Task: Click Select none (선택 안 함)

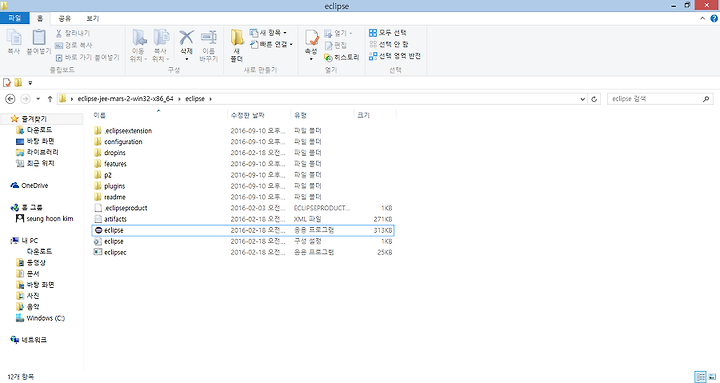Action: [389, 44]
